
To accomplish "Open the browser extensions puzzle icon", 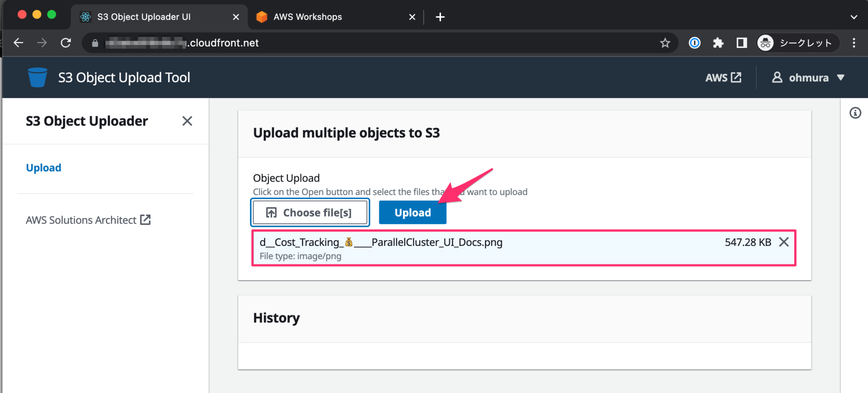I will point(718,43).
